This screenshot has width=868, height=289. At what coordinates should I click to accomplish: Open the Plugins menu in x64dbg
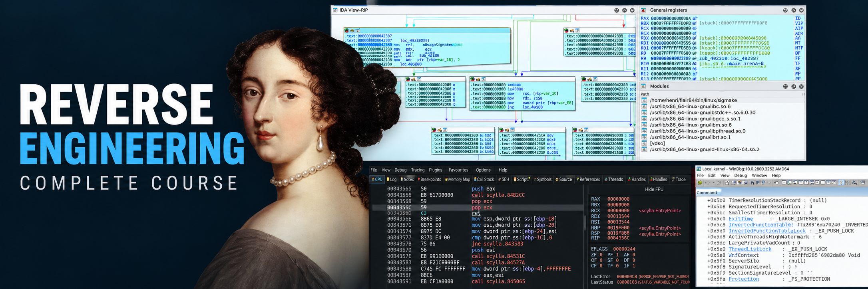pyautogui.click(x=436, y=170)
